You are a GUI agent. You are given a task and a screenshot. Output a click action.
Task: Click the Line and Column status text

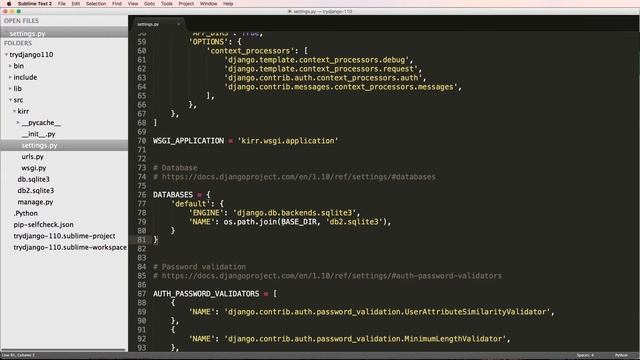click(x=18, y=356)
